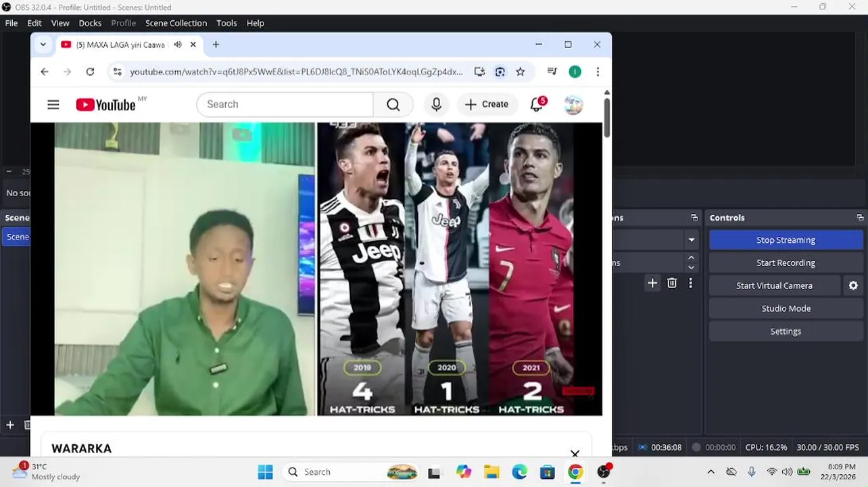Image resolution: width=868 pixels, height=487 pixels.
Task: Open Copilot from taskbar
Action: tap(463, 472)
